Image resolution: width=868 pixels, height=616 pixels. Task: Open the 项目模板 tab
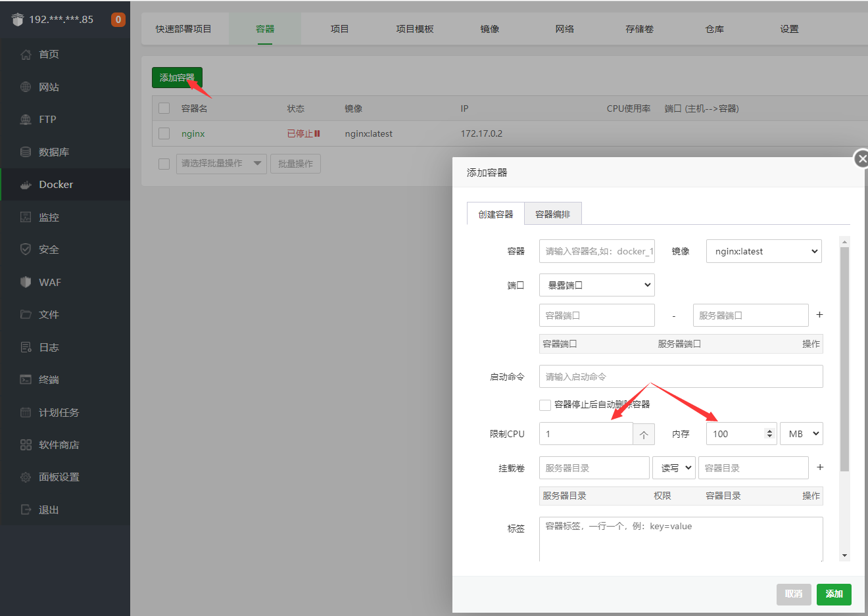[415, 29]
